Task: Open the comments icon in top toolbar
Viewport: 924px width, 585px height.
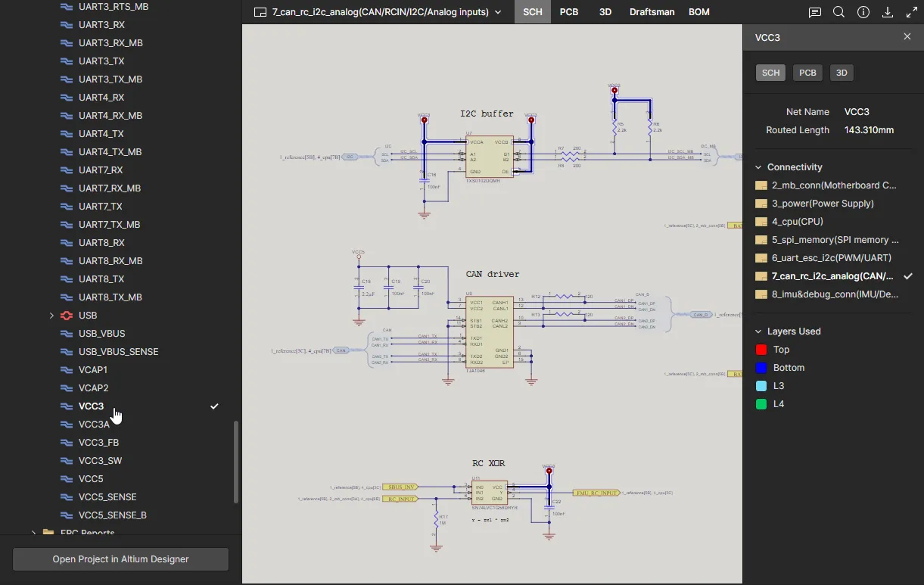Action: pos(814,13)
